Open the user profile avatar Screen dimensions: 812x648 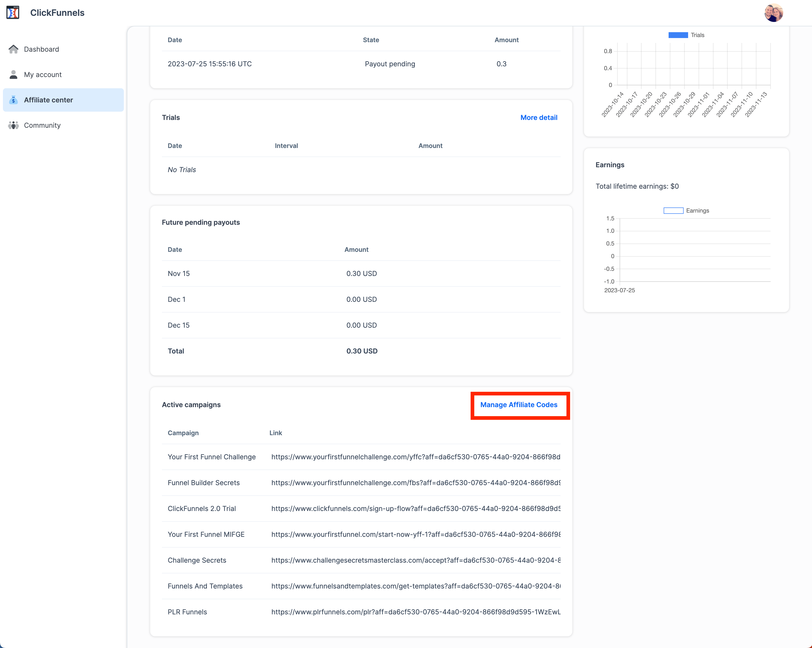coord(773,13)
